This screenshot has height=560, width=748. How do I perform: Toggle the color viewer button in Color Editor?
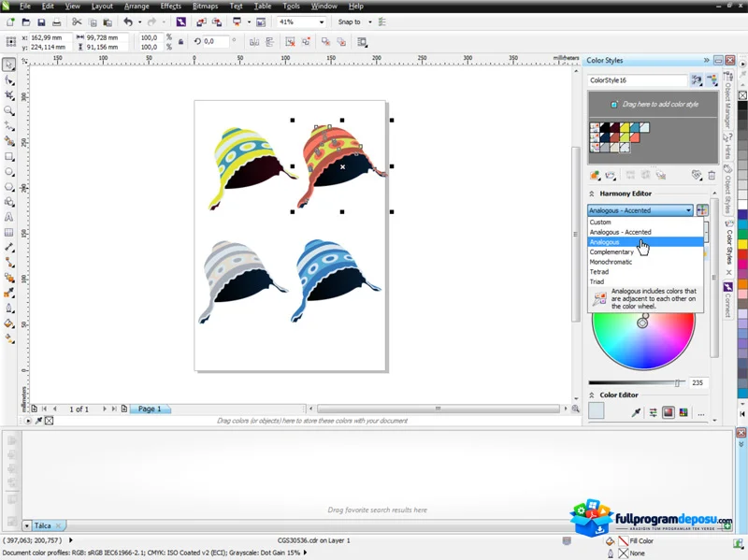[669, 413]
